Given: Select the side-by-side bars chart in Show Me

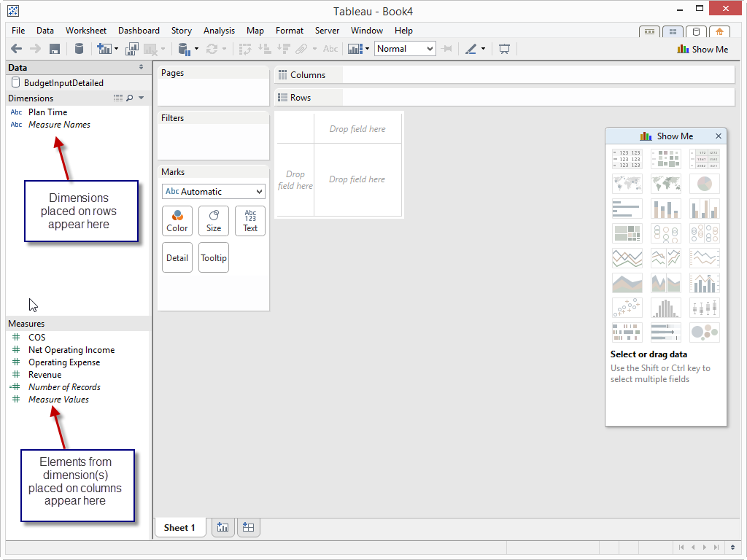Looking at the screenshot, I should (x=705, y=209).
